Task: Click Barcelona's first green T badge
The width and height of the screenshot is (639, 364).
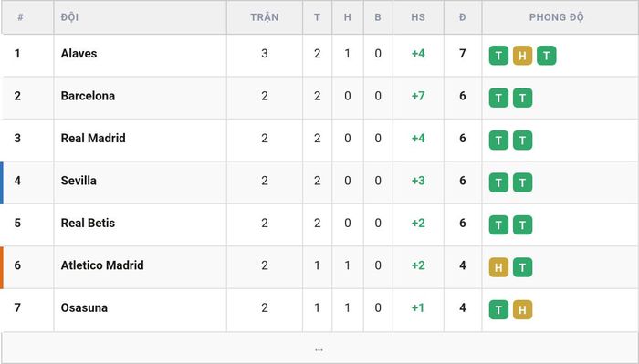Action: click(498, 99)
